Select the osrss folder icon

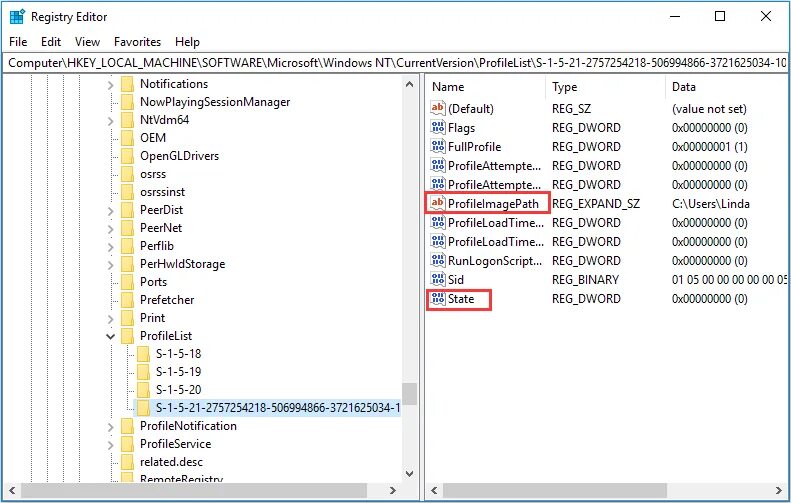128,174
